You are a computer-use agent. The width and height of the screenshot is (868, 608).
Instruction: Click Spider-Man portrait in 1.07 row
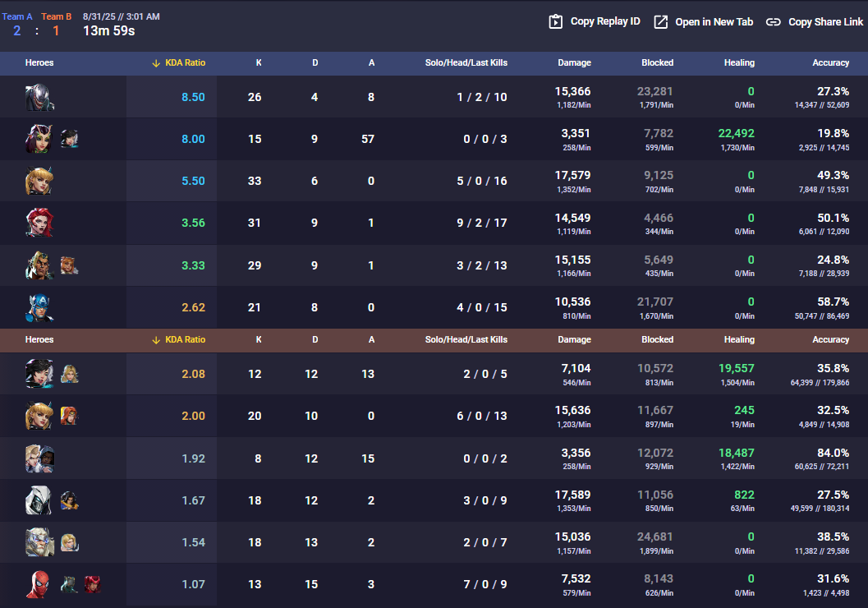pos(39,584)
